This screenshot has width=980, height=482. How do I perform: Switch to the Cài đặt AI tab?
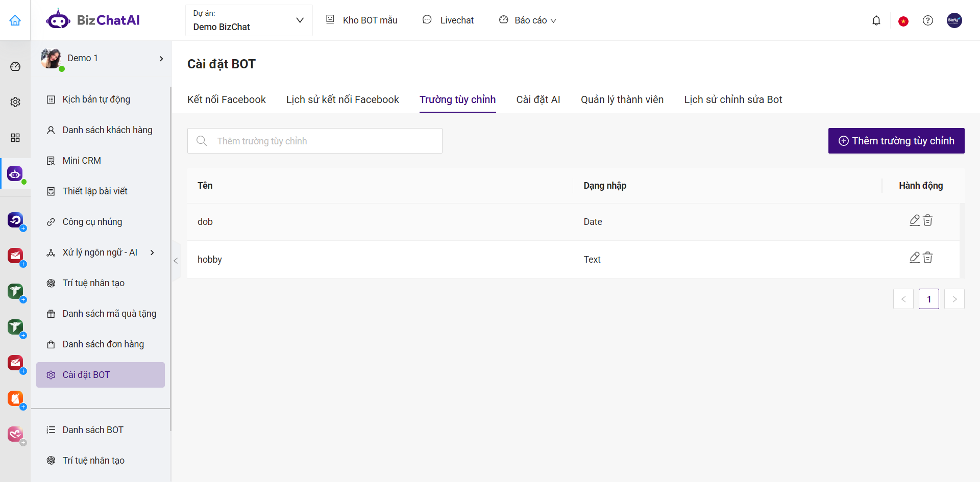(538, 99)
